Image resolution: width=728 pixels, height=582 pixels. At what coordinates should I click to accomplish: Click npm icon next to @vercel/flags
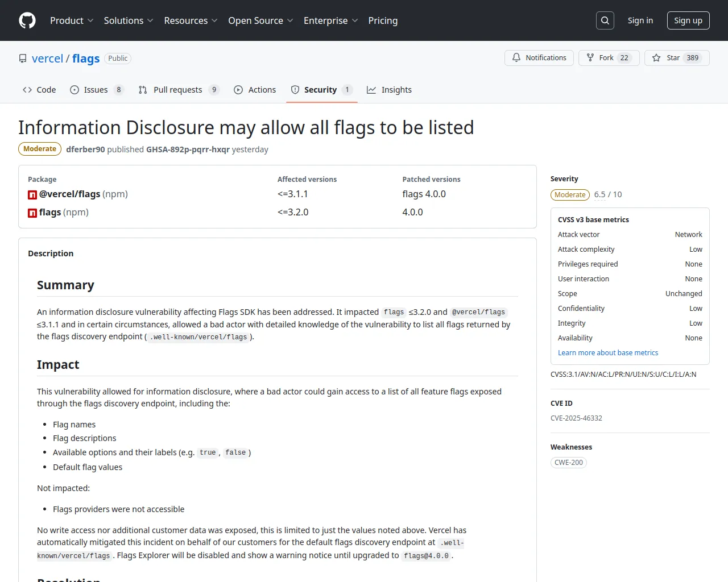[32, 195]
